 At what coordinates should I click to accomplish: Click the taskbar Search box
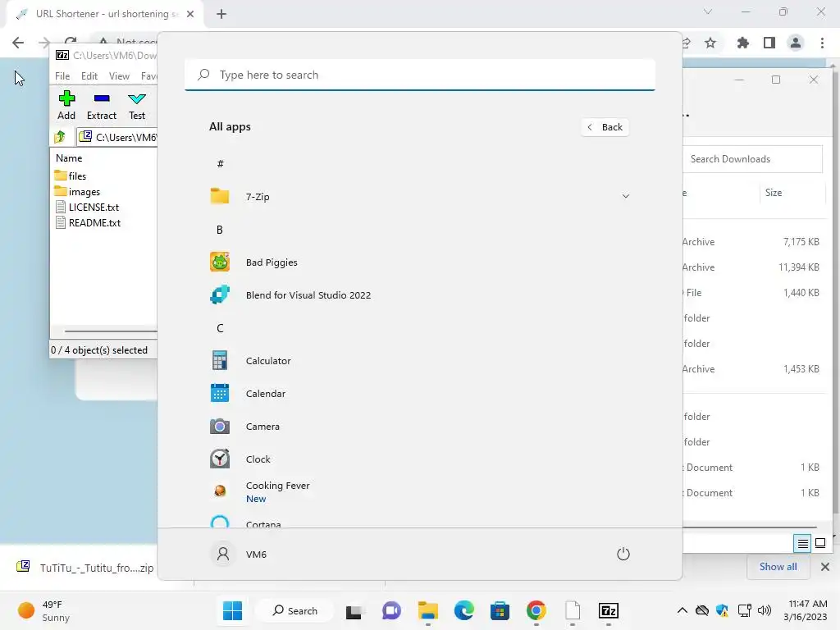coord(294,610)
